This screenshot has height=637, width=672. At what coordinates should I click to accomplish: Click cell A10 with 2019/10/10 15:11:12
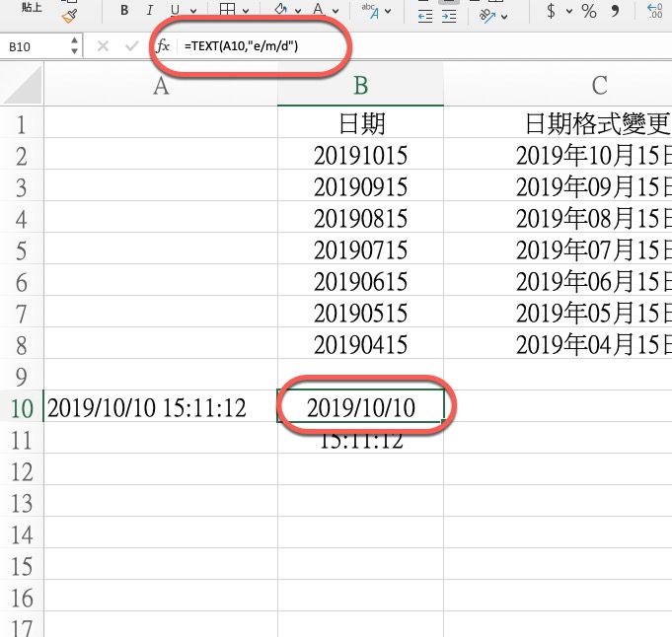(x=161, y=407)
